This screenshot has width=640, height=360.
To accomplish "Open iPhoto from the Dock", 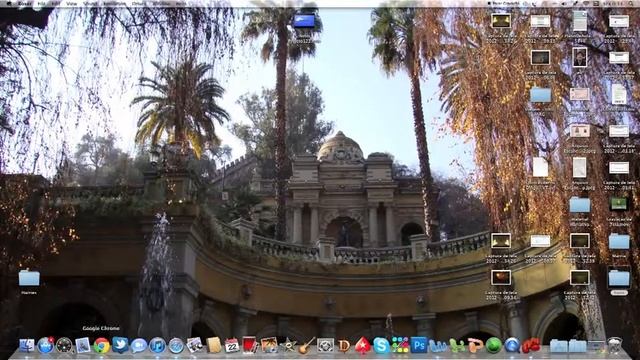I will tap(269, 346).
